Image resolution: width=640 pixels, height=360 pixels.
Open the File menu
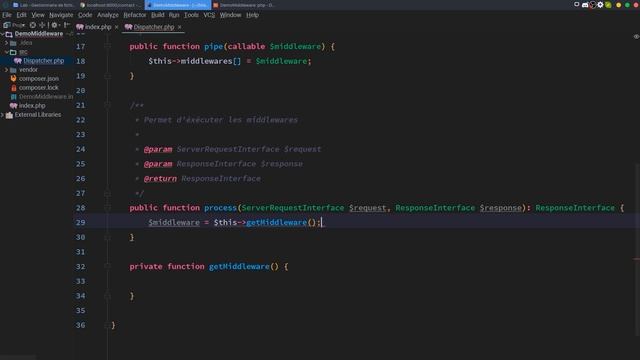pos(7,15)
